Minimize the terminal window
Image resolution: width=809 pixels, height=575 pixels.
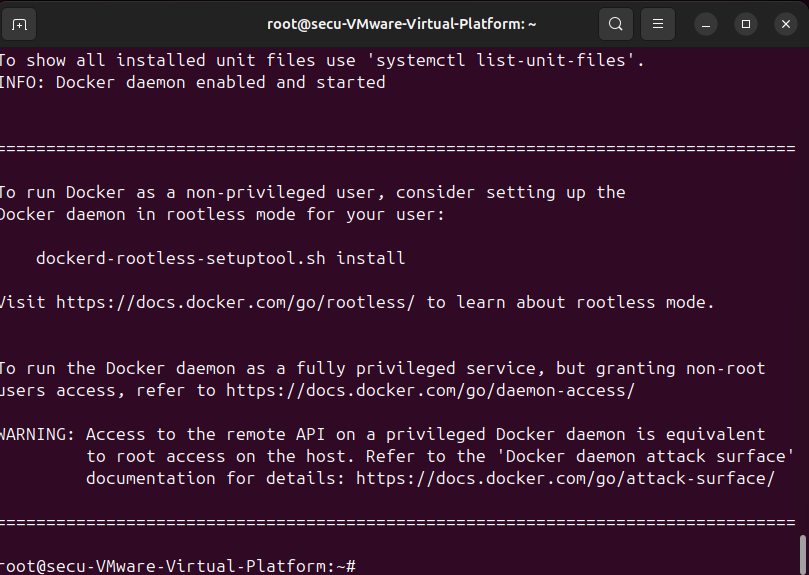coord(706,24)
